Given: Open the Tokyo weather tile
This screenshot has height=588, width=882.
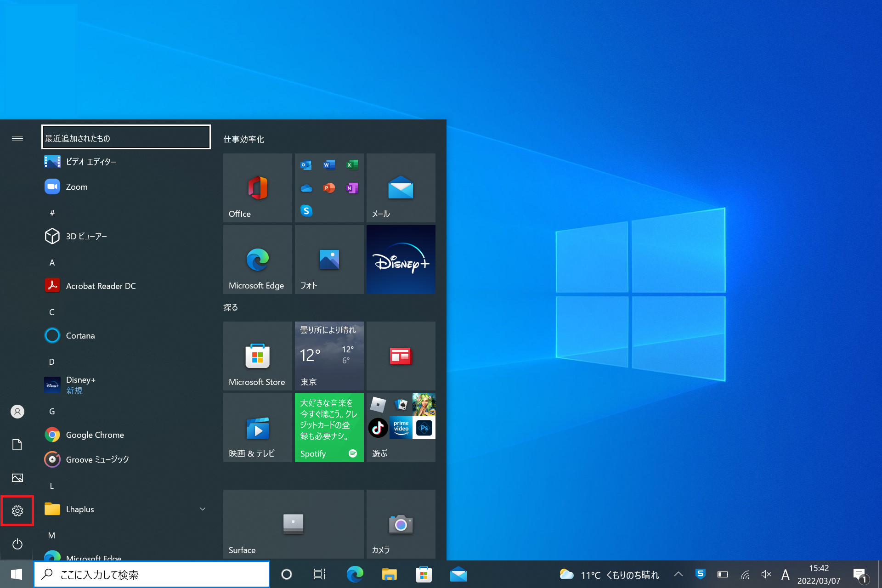Looking at the screenshot, I should tap(329, 356).
